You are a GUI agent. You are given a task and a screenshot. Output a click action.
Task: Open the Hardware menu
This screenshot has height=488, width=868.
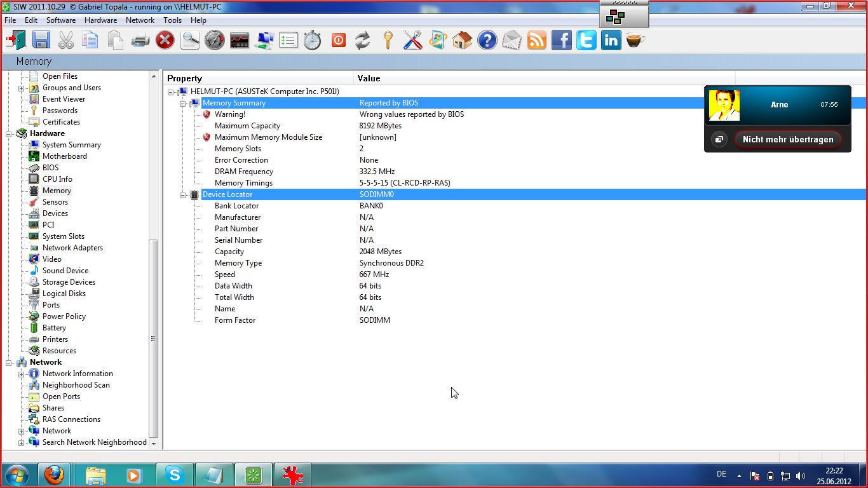[x=101, y=20]
